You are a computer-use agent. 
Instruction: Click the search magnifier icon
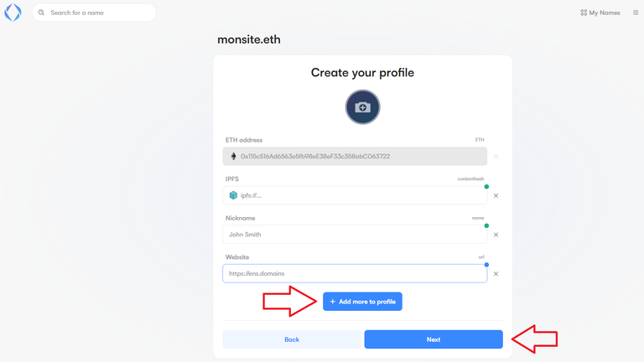pyautogui.click(x=41, y=13)
